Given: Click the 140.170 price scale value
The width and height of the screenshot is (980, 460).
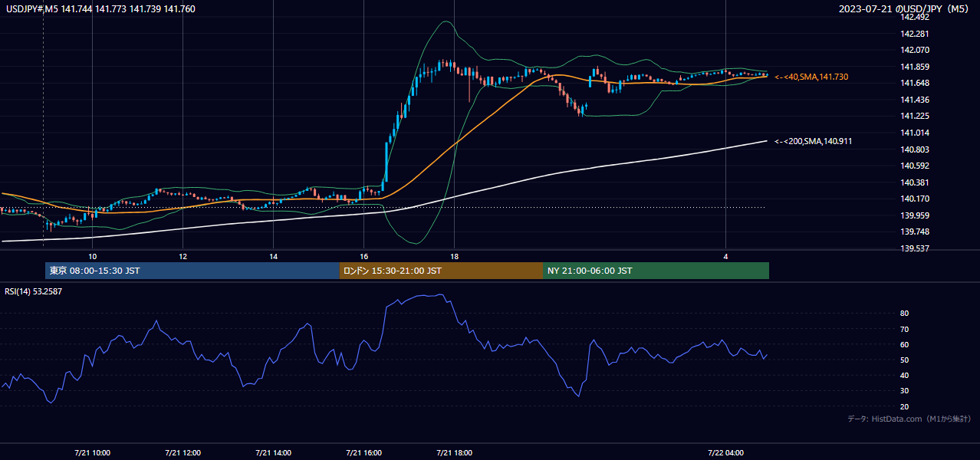Looking at the screenshot, I should click(916, 199).
